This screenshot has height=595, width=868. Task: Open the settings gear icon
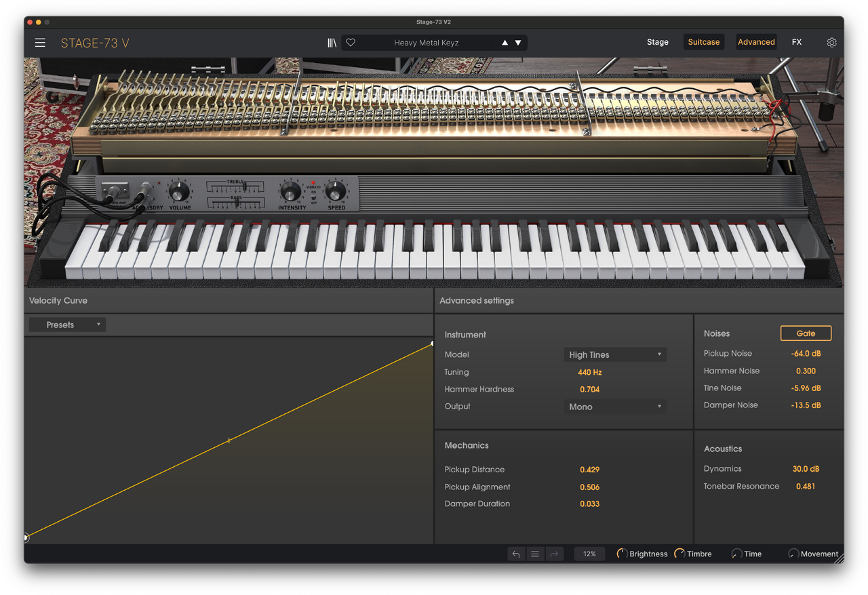coord(831,43)
